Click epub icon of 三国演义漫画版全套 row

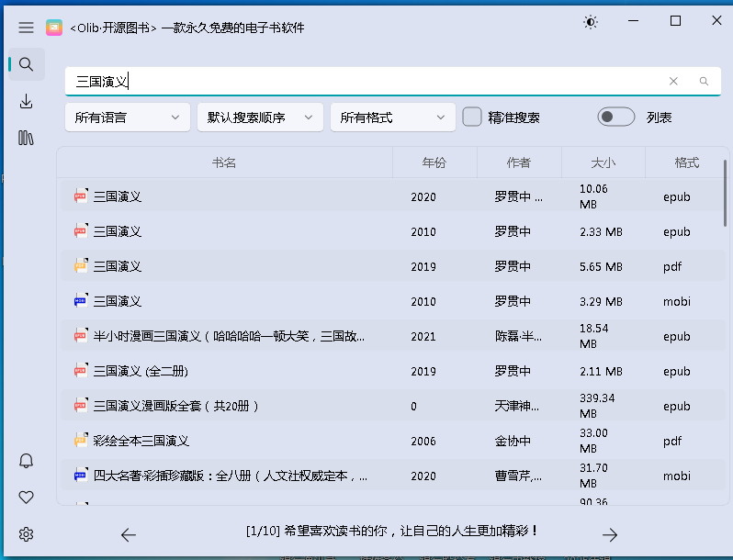click(81, 406)
